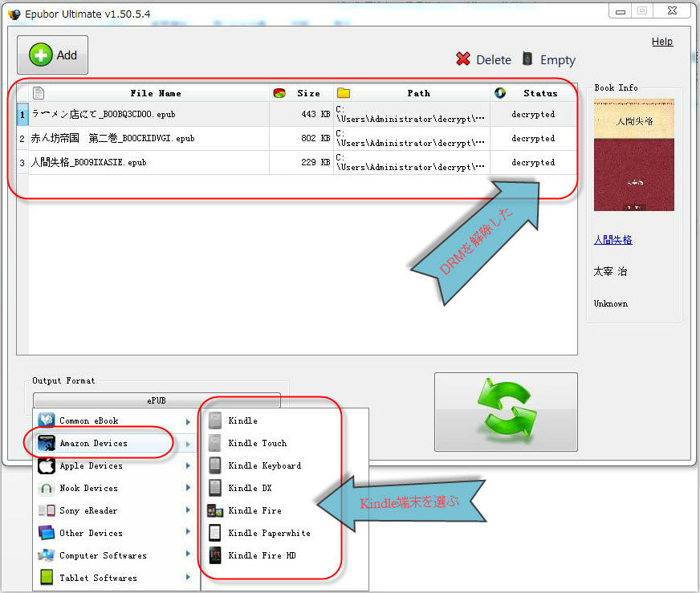Screen dimensions: 700x593
Task: Click the Kindle DX device icon
Action: tap(215, 488)
